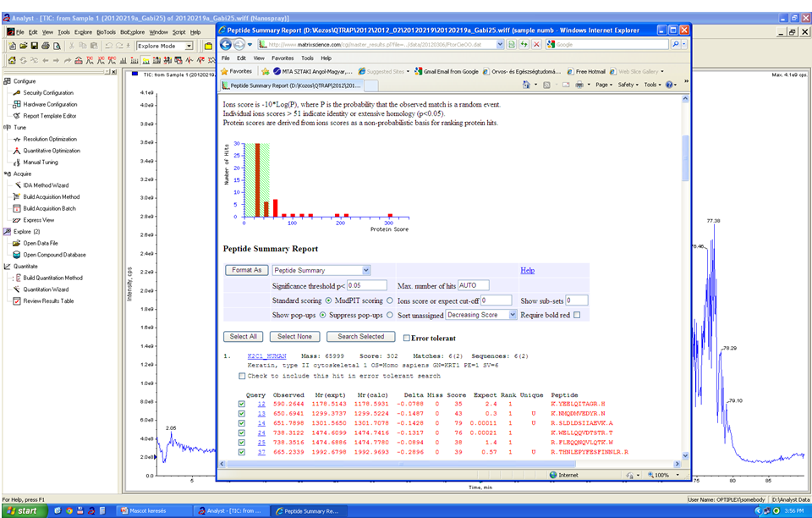Show TIC chromatogram icon

tap(91, 61)
